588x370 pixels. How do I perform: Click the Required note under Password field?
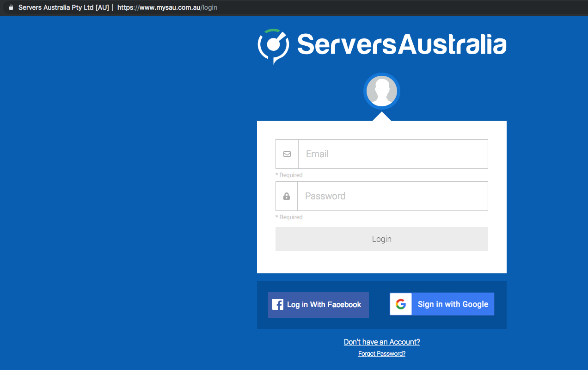(289, 217)
